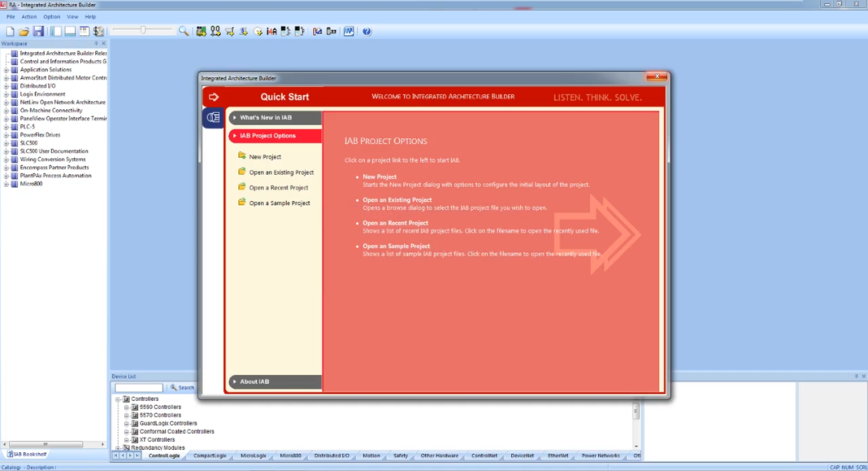Save using the floppy disk icon
868x471 pixels.
pos(38,32)
